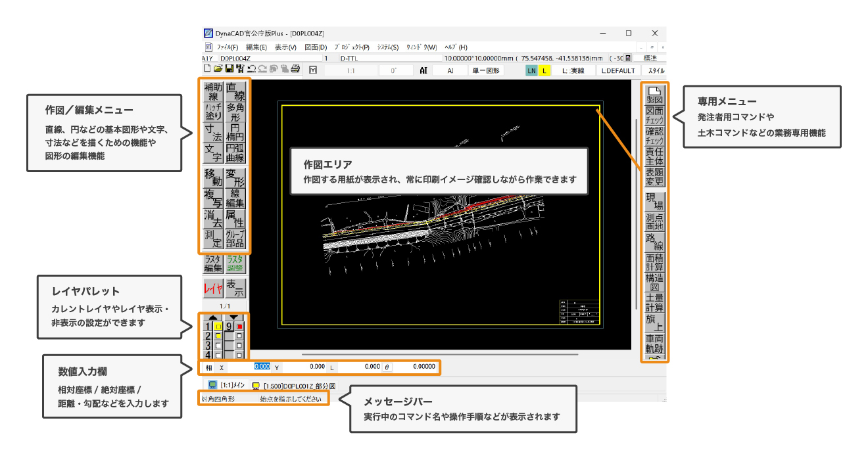
Task: Select the 文字 text tool
Action: pos(213,152)
